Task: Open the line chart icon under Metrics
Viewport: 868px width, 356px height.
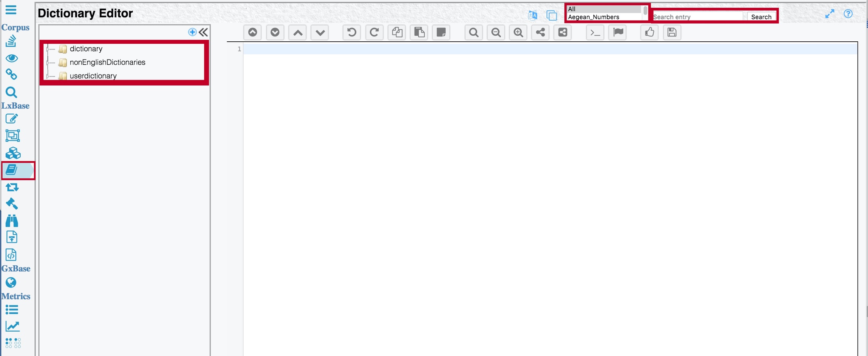Action: click(13, 326)
